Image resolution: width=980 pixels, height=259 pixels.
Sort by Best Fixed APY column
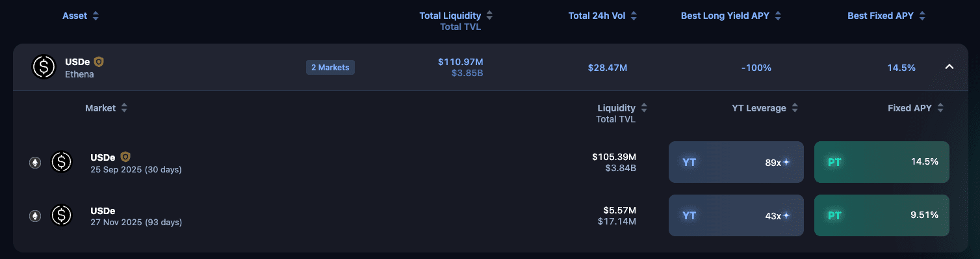[886, 16]
